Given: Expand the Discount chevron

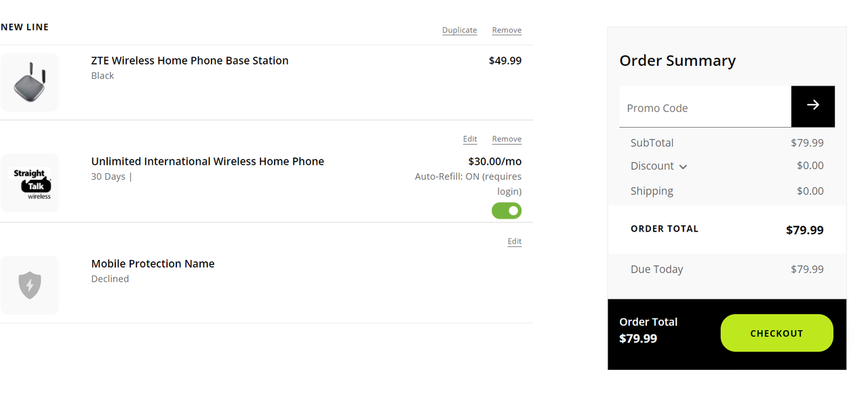Looking at the screenshot, I should point(683,167).
